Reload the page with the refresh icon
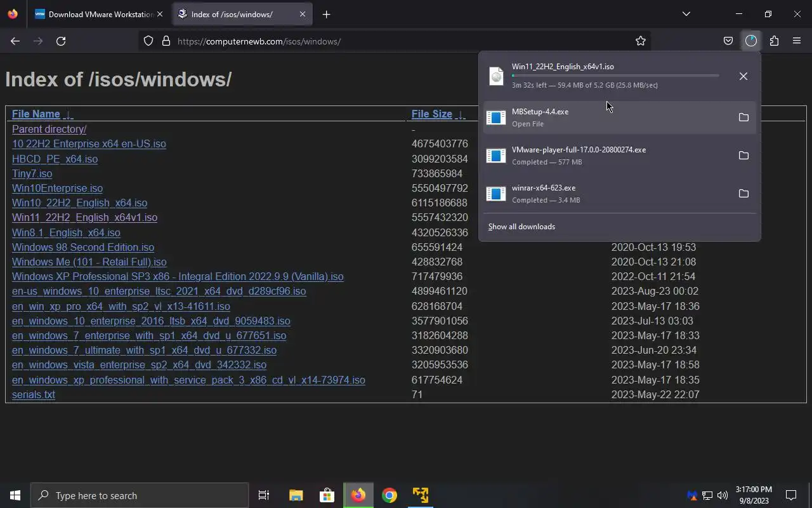This screenshot has width=812, height=508. pyautogui.click(x=61, y=41)
